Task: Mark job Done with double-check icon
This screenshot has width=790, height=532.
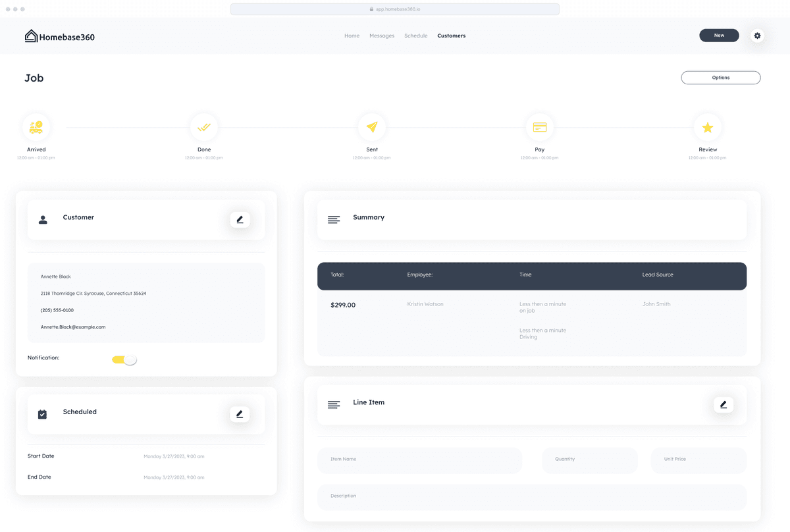Action: (204, 127)
